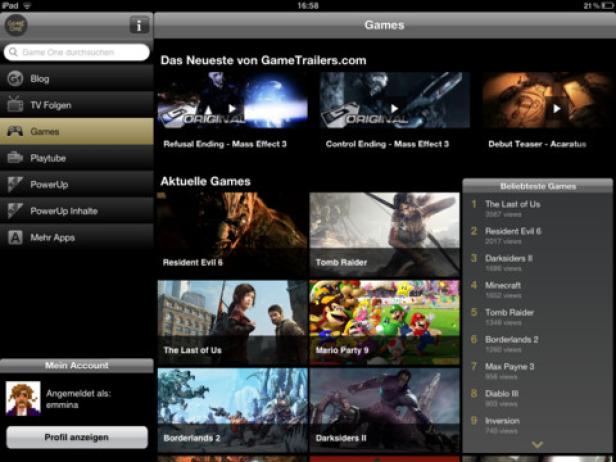Open the TV Folgen menu entry
Viewport: 616px width, 462px height.
[x=77, y=105]
